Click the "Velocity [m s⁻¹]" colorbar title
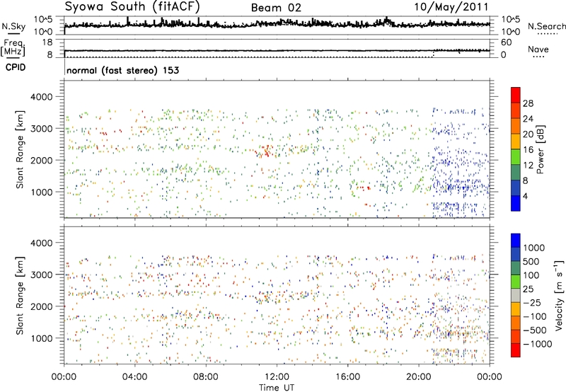Viewport: 566px width, 392px height. pos(559,294)
